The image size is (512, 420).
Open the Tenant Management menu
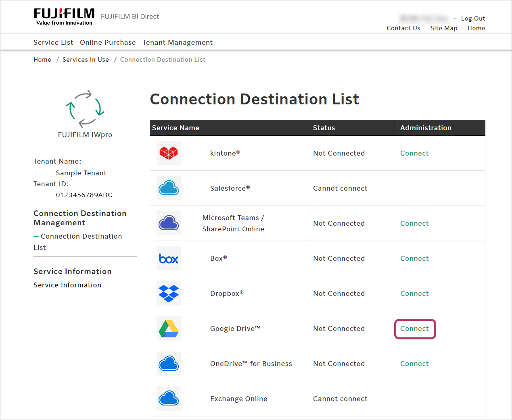tap(178, 43)
